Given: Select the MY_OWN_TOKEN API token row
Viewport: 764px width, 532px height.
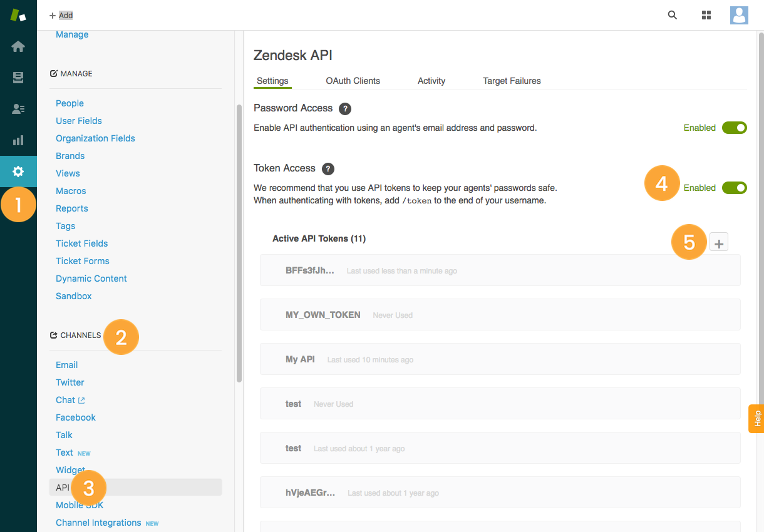Looking at the screenshot, I should point(500,315).
